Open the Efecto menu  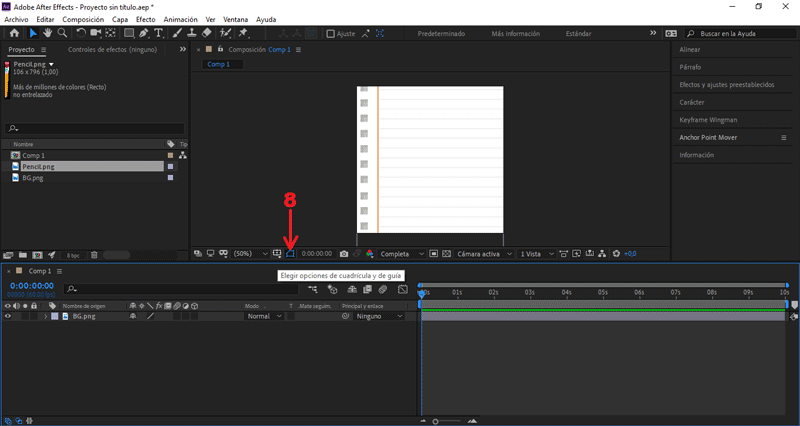coord(145,19)
